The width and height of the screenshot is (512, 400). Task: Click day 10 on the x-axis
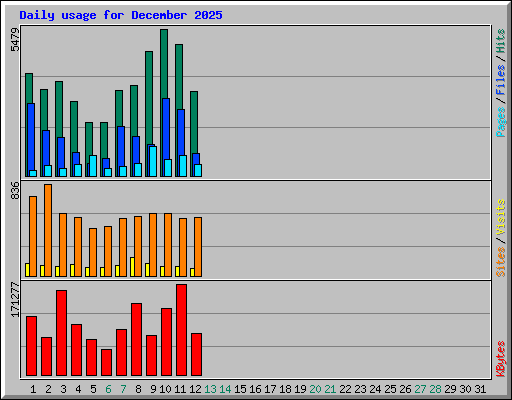click(x=165, y=389)
